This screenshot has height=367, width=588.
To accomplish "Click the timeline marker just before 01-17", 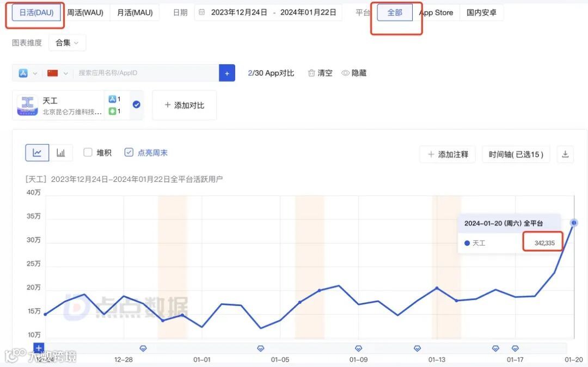I will pos(495,348).
